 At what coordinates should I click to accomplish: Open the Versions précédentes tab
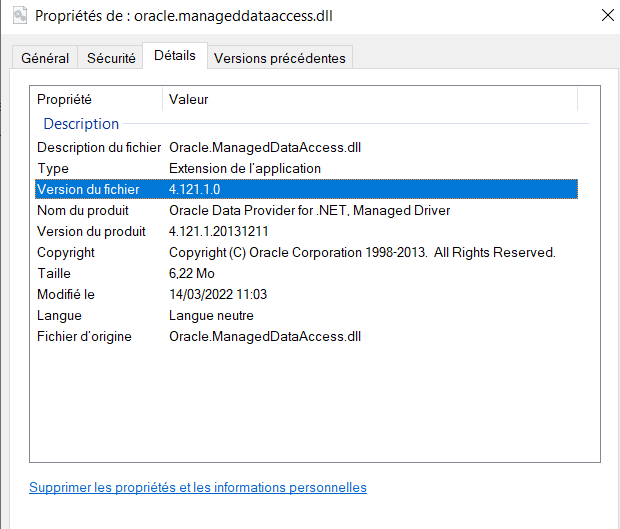pos(280,58)
